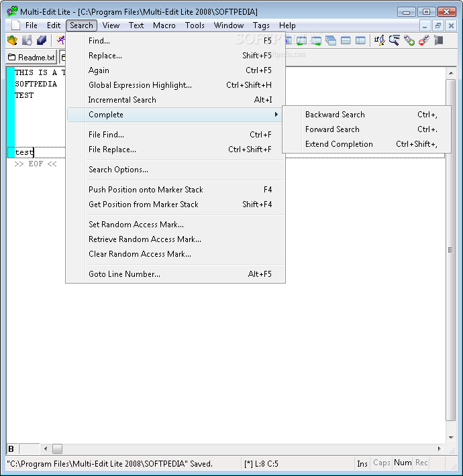The height and width of the screenshot is (476, 463).
Task: Choose Set Random Access Mark...
Action: (176, 225)
